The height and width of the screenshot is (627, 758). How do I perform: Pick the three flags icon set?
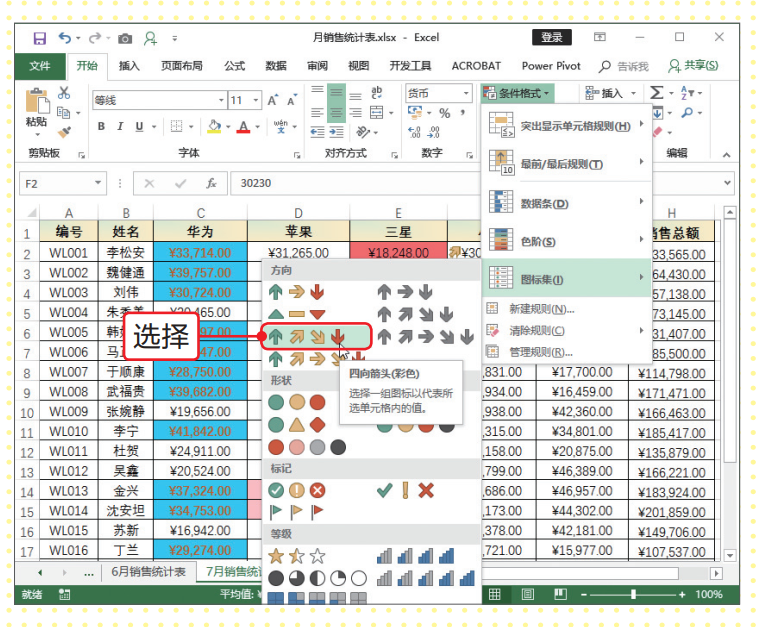coord(296,511)
